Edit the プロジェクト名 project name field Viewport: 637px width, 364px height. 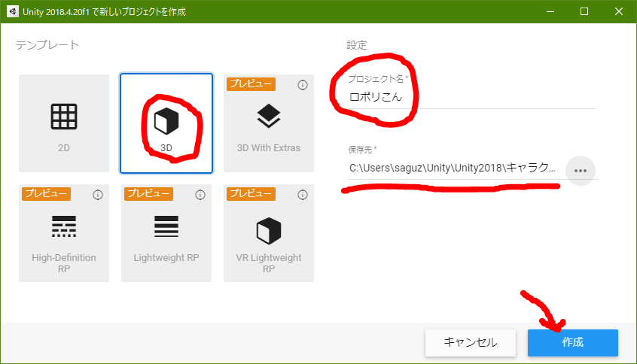point(471,97)
